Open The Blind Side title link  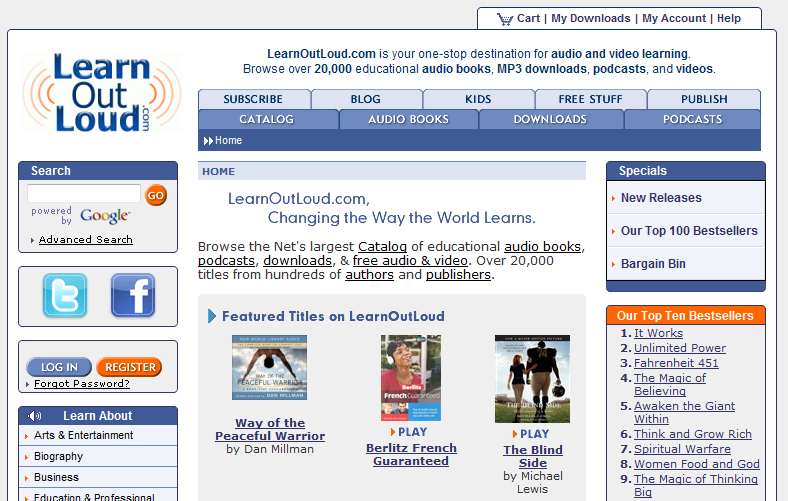point(533,457)
